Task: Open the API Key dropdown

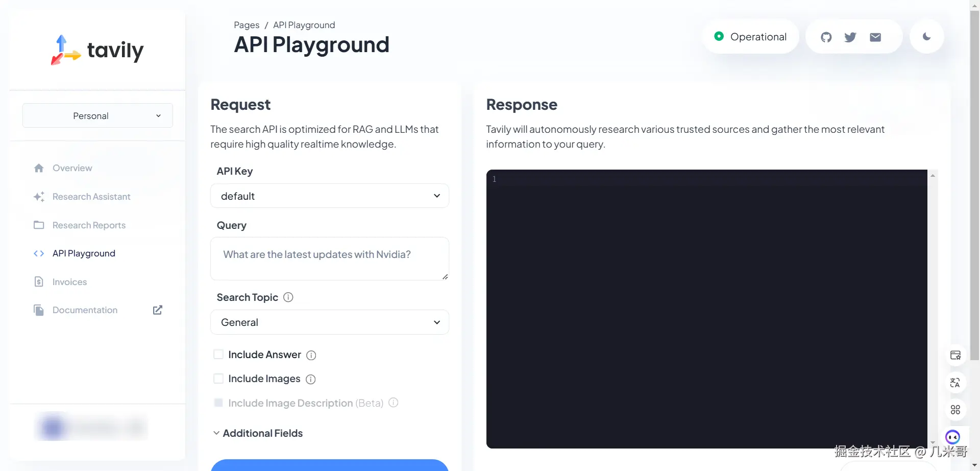Action: [330, 196]
